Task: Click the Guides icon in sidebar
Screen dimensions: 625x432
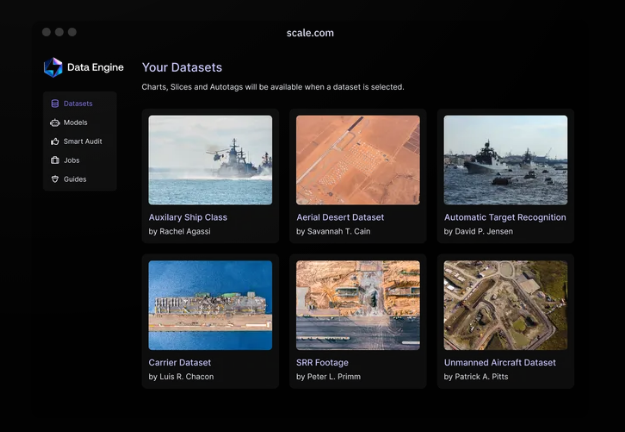Action: tap(54, 179)
